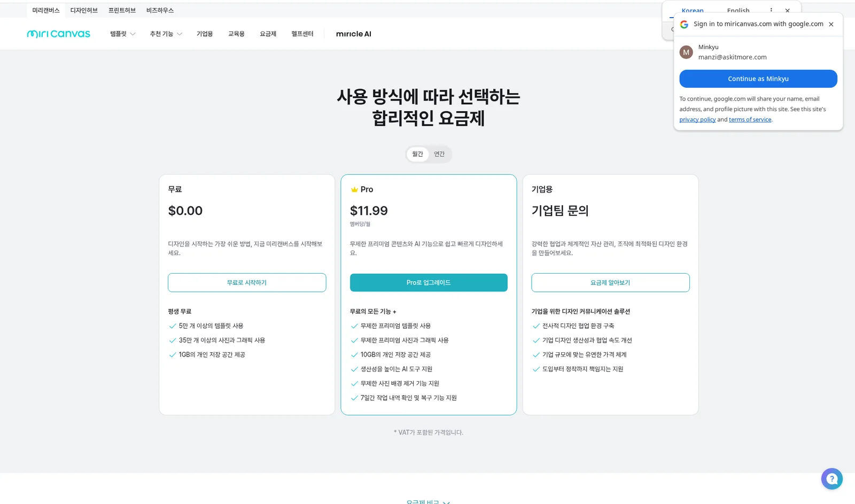The width and height of the screenshot is (855, 504).
Task: Click '1GB의 개인 저장 공간 제공' feature
Action: pyautogui.click(x=212, y=355)
